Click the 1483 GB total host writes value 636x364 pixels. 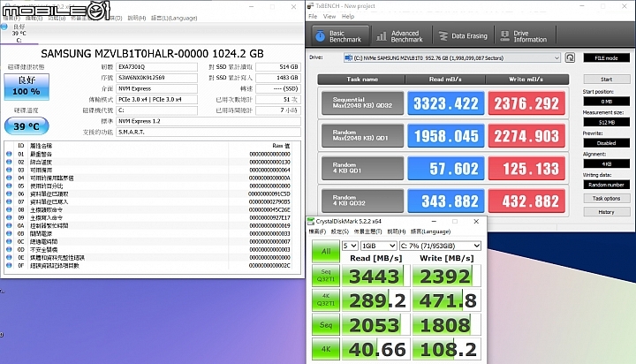(278, 78)
